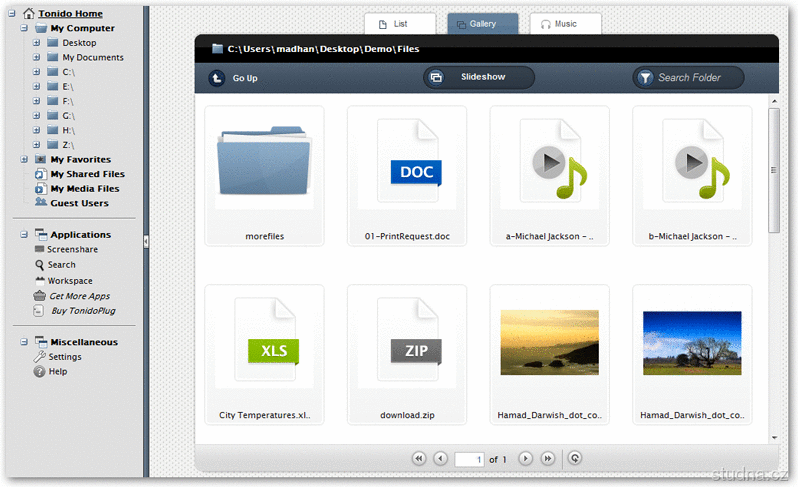Click the Go Up arrow icon
Viewport: 798px width, 487px height.
(x=217, y=78)
